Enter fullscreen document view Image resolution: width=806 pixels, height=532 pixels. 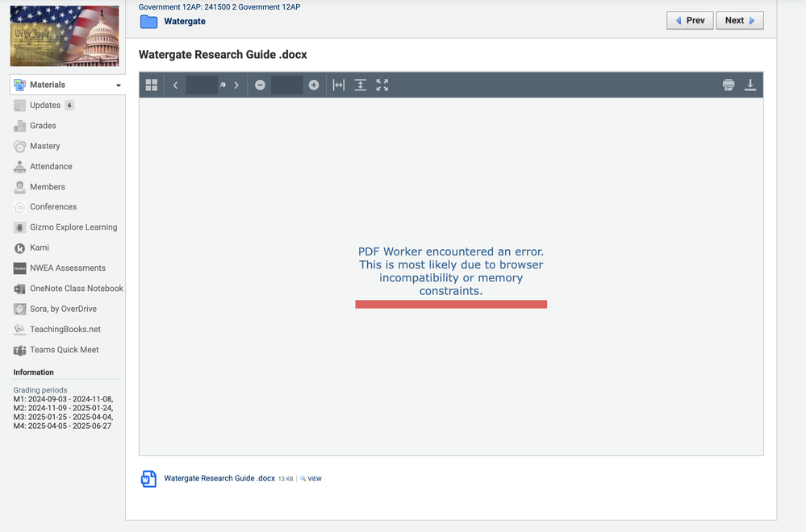[x=382, y=85]
